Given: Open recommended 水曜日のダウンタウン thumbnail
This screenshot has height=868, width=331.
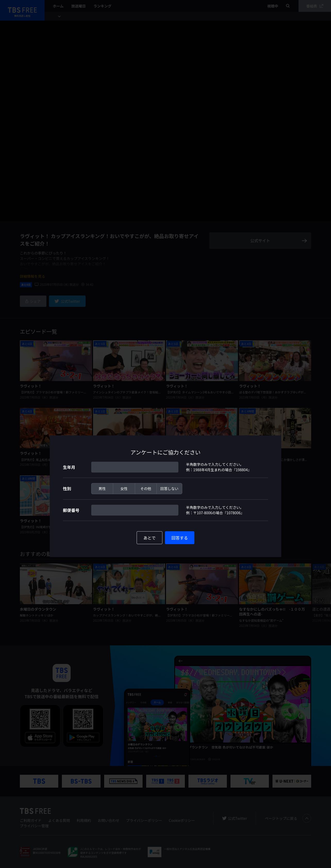Looking at the screenshot, I should (56, 584).
